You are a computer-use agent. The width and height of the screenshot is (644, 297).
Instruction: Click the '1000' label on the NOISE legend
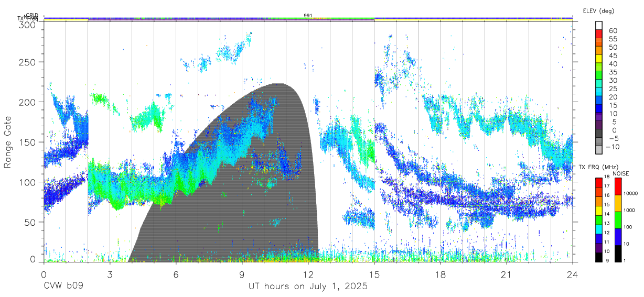click(x=630, y=211)
